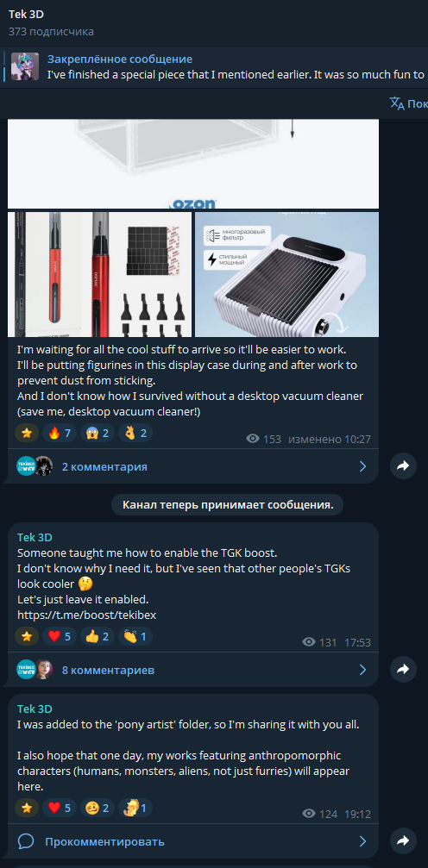
Task: Add star reaction on the vacuum cleaner post
Action: click(x=27, y=433)
